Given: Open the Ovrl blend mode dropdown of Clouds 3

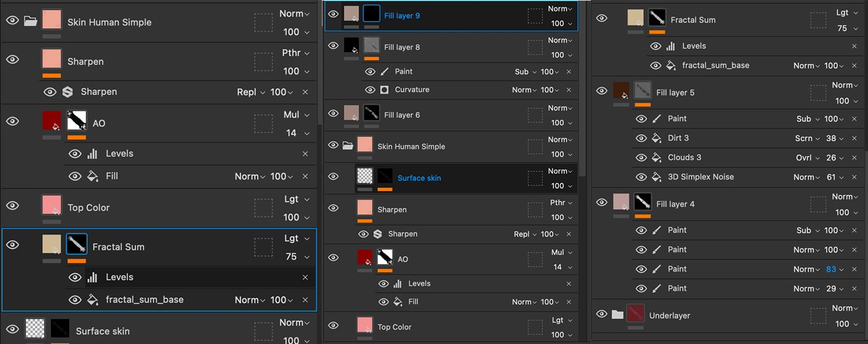Looking at the screenshot, I should [x=807, y=157].
